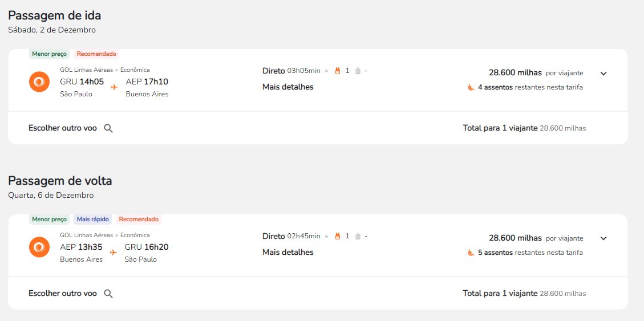Click the orange airplane icon between GRU and AEP

(114, 87)
